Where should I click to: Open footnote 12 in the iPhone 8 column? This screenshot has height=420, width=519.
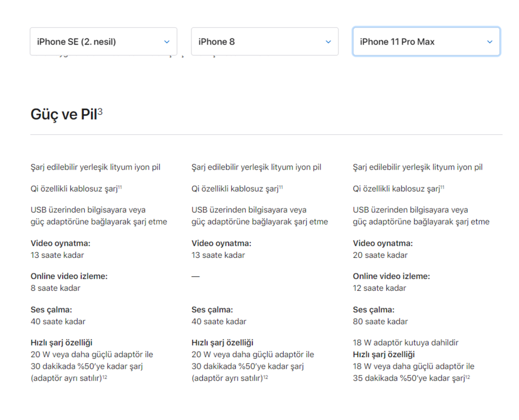(x=266, y=377)
